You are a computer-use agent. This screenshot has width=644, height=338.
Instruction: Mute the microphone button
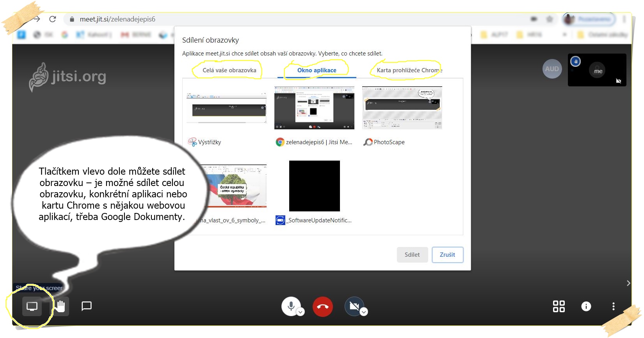(291, 306)
